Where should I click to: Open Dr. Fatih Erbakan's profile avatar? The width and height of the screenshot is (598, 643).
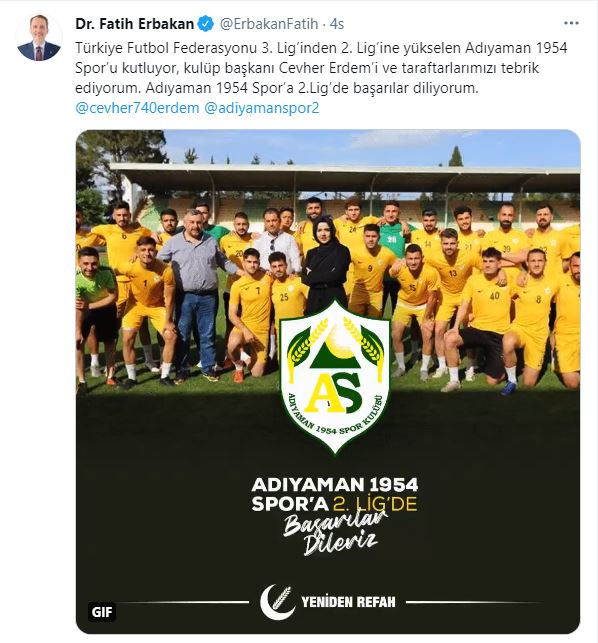coord(39,38)
